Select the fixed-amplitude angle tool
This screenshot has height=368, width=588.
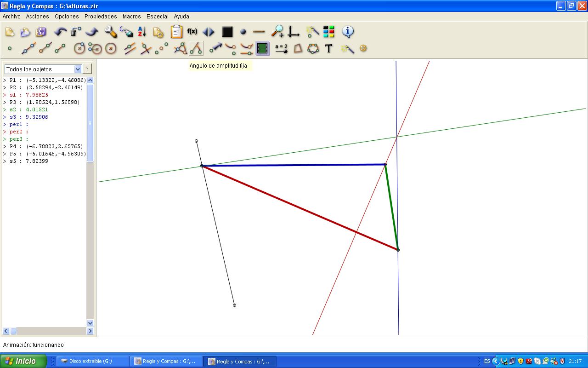196,48
